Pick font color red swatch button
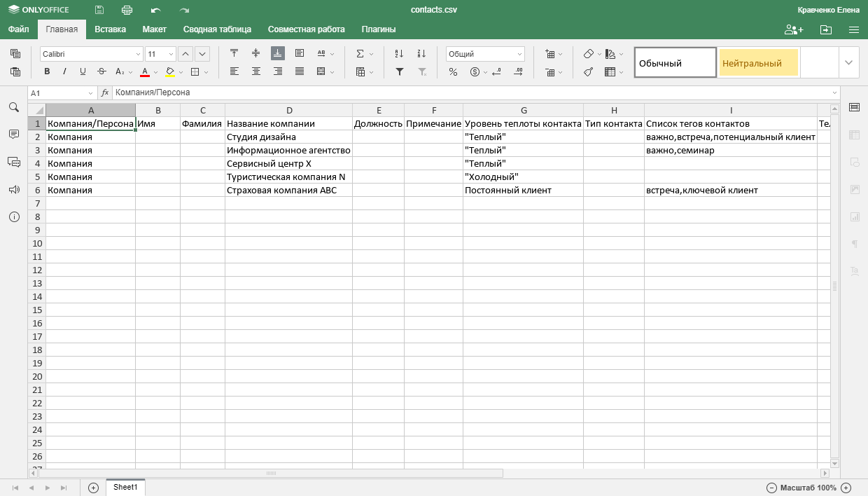Image resolution: width=868 pixels, height=496 pixels. point(145,71)
